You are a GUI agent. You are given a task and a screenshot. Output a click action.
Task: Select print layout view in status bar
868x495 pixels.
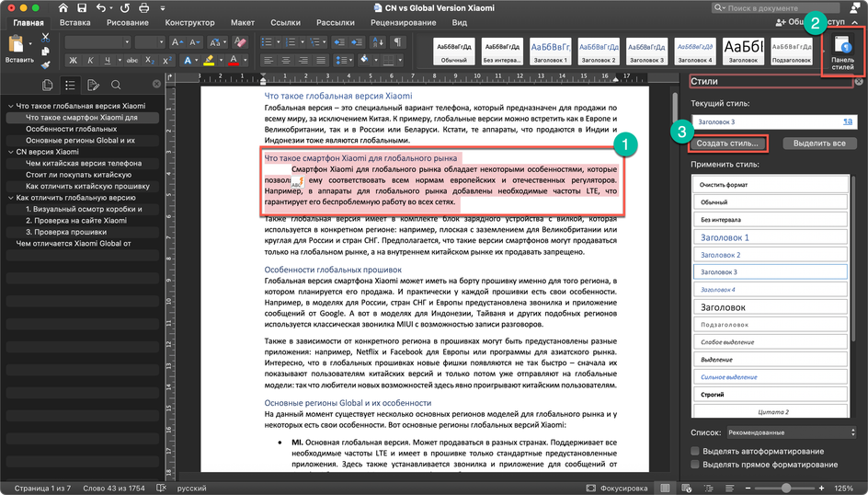[x=665, y=488]
